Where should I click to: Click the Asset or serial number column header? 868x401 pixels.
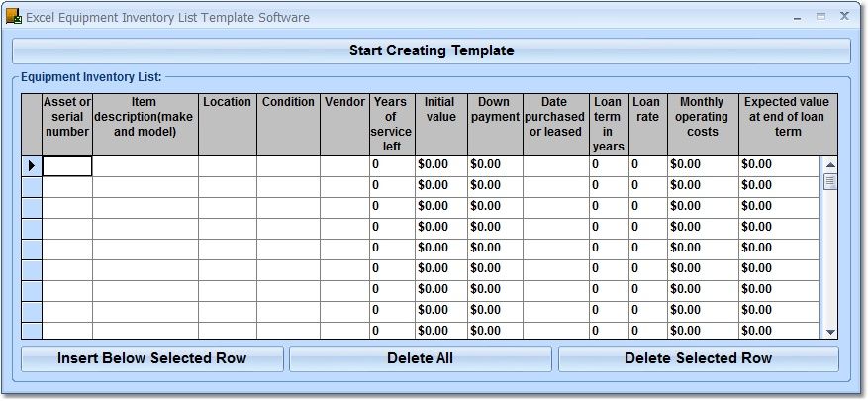[67, 125]
